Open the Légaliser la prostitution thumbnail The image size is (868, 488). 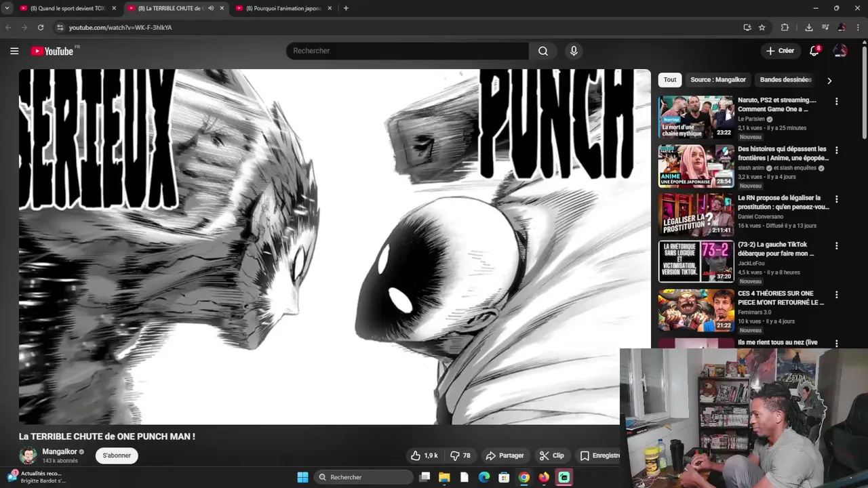click(x=696, y=214)
